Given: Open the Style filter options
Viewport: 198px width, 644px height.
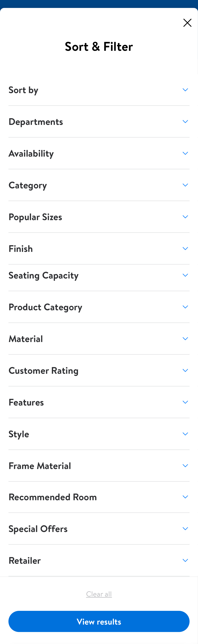Looking at the screenshot, I should (99, 434).
